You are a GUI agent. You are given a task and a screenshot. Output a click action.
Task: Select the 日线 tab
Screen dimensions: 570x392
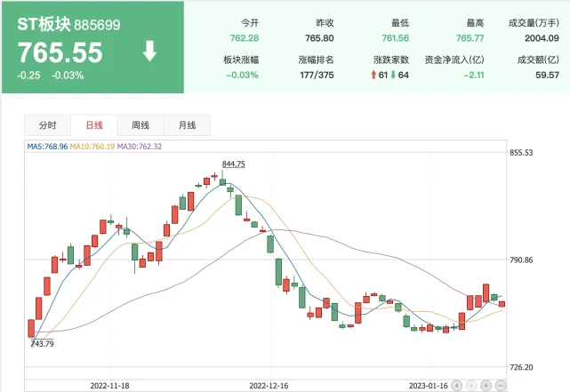point(93,125)
